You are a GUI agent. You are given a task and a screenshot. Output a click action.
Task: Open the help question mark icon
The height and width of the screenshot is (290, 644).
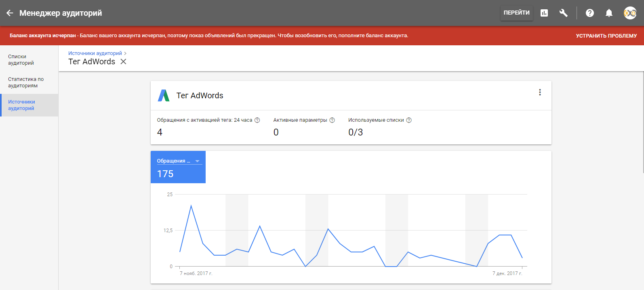click(x=590, y=13)
